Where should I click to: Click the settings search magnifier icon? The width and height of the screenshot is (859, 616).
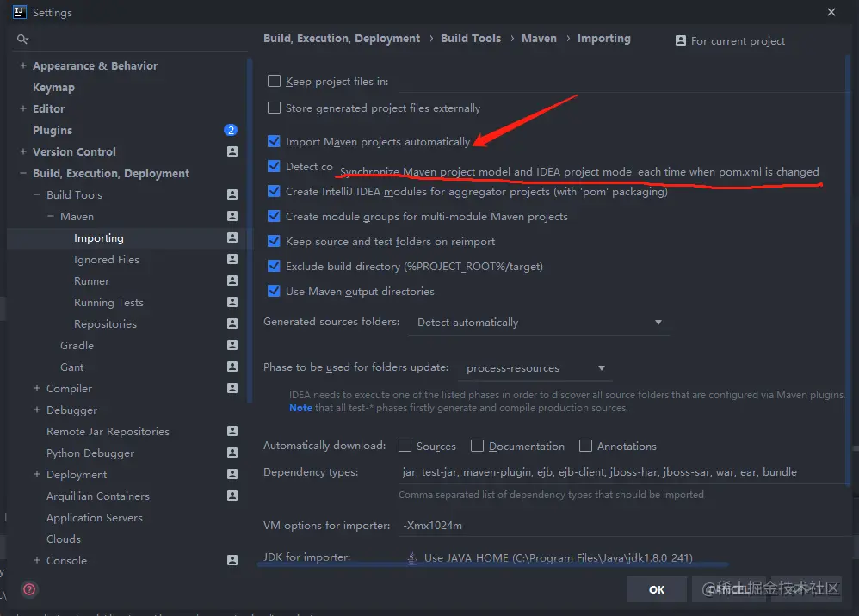22,39
